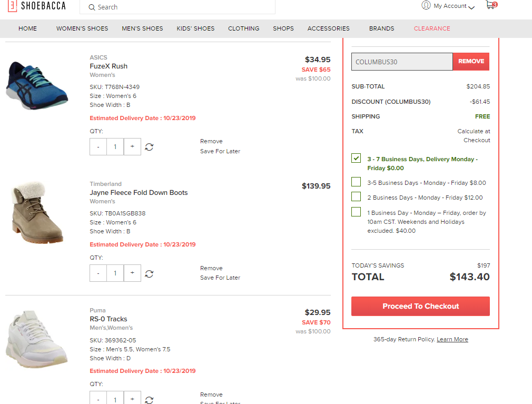This screenshot has height=404, width=532.
Task: Click quantity field for FuzeX Rush
Action: tap(115, 146)
